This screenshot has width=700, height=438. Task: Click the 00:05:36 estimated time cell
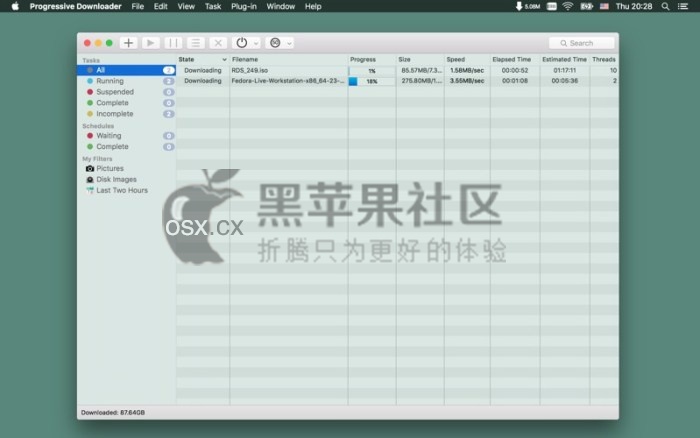coord(564,81)
